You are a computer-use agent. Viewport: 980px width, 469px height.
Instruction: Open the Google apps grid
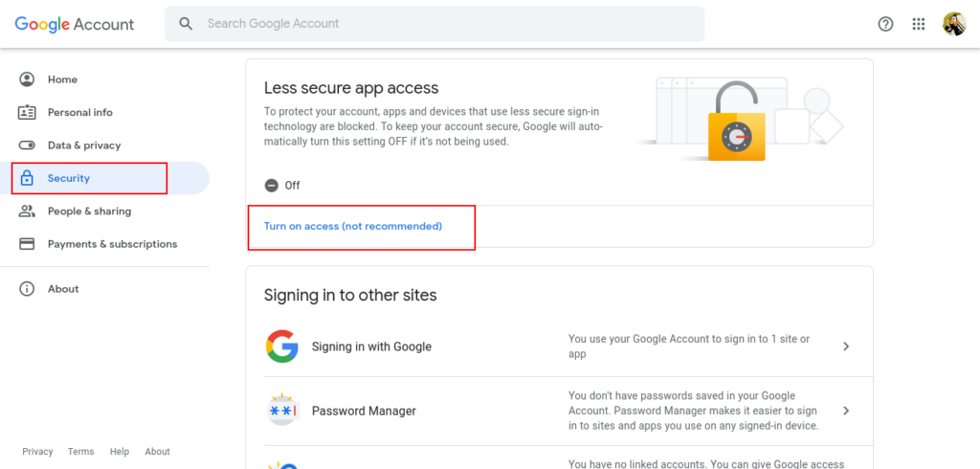(919, 24)
